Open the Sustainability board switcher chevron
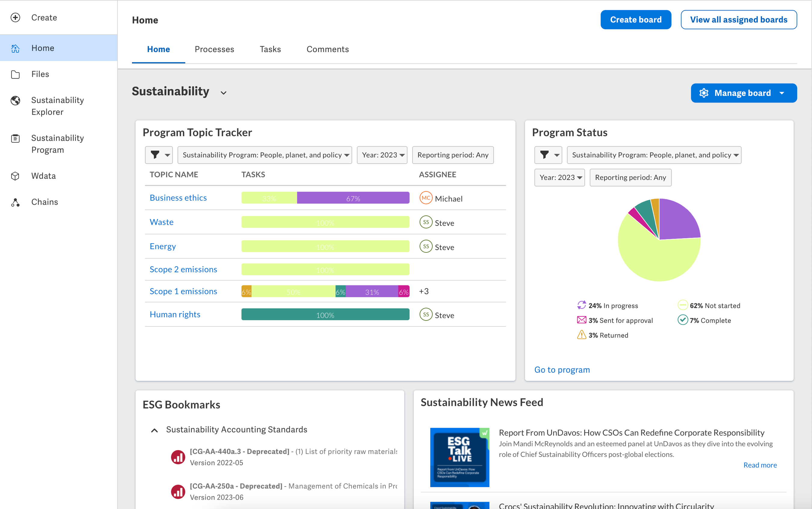812x509 pixels. 223,93
